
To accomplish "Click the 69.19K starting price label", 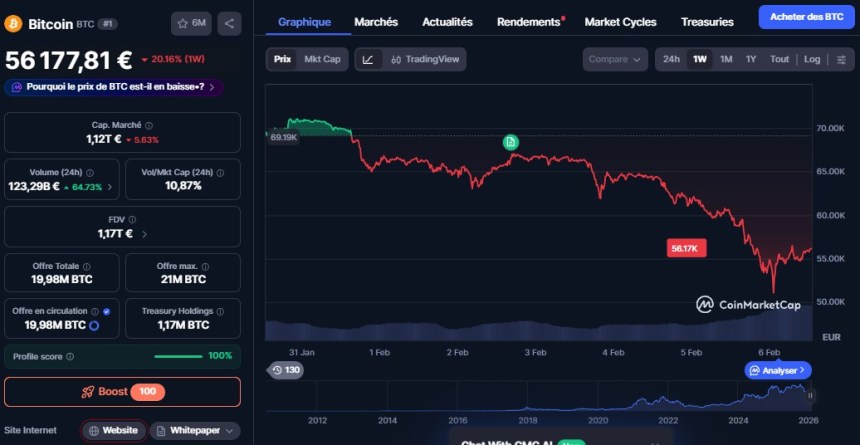I will coord(284,138).
